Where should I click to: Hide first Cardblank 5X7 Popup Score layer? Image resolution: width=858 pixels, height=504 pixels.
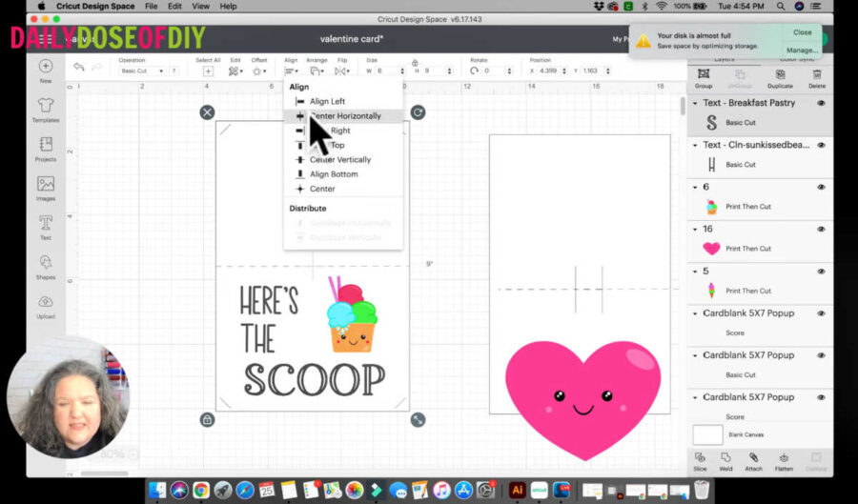[822, 313]
